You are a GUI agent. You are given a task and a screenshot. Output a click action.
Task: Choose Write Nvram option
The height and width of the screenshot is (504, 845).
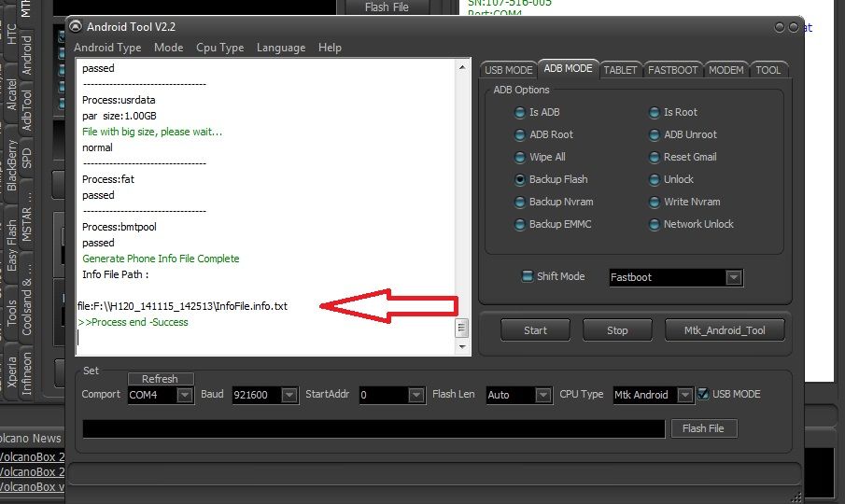(x=655, y=202)
